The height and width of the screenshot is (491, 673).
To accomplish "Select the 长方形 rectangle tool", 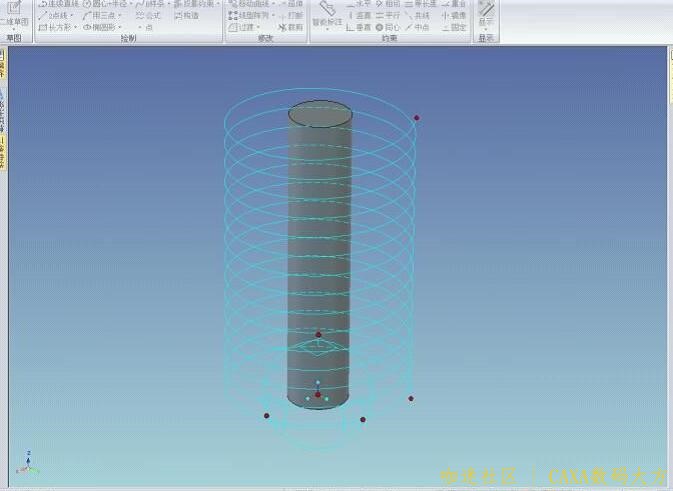I will 55,27.
